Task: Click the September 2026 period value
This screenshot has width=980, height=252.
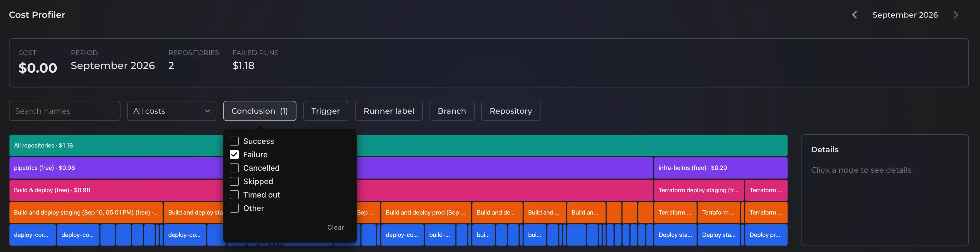Action: tap(113, 66)
